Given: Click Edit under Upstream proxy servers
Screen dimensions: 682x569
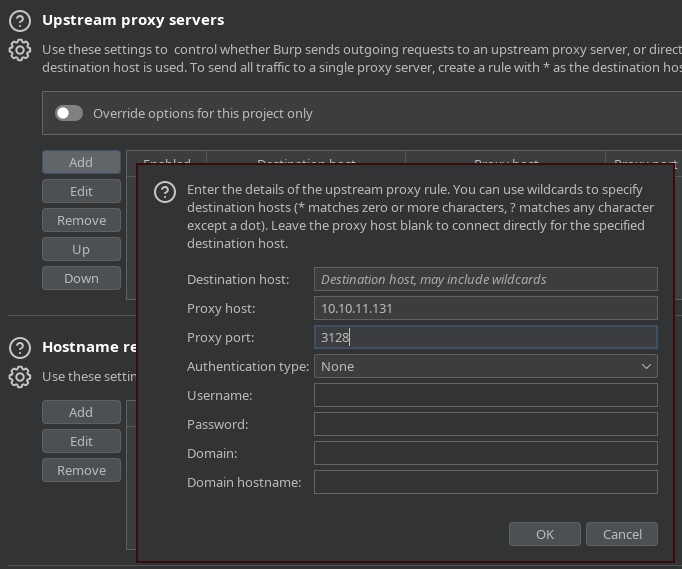Looking at the screenshot, I should tap(81, 191).
